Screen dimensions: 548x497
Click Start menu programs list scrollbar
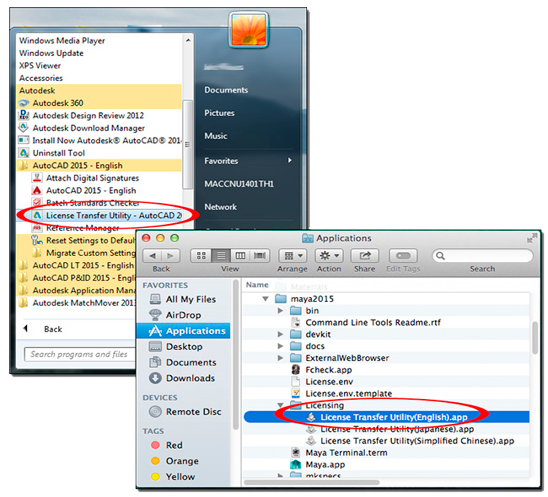pyautogui.click(x=188, y=144)
